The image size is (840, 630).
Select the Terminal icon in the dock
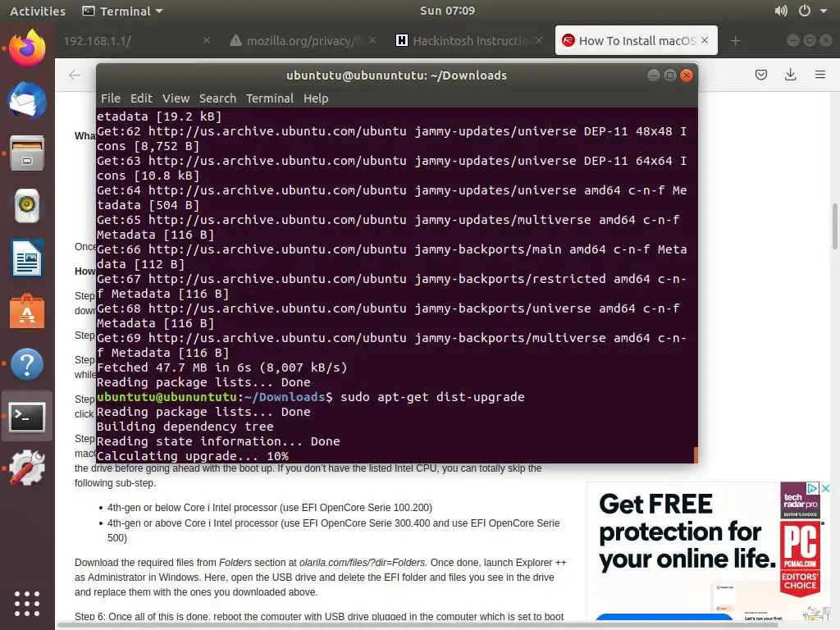(x=27, y=416)
